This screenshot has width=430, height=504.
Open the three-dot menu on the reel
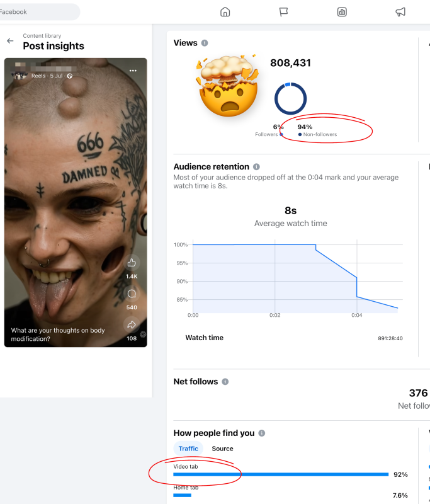[133, 71]
